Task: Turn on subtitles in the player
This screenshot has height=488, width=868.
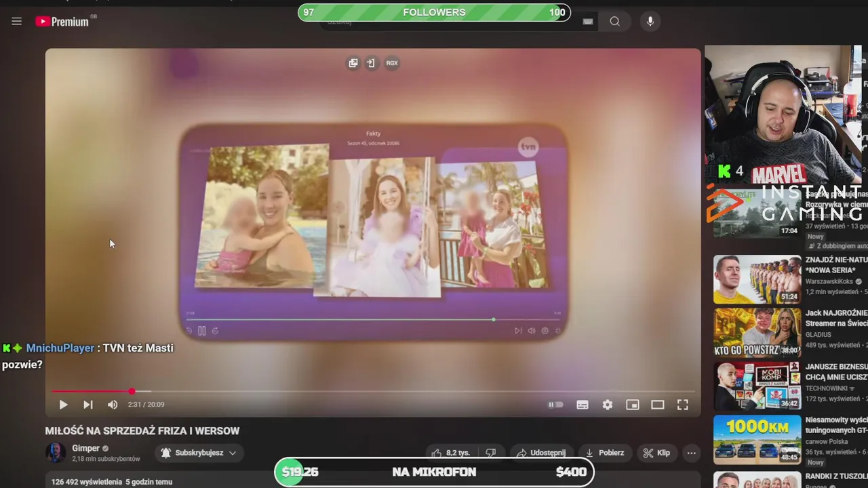Action: click(583, 405)
